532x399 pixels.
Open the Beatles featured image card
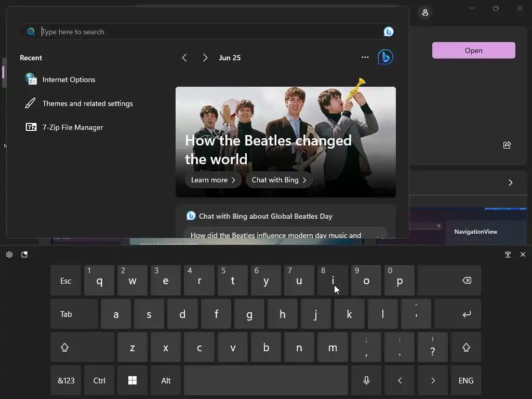[x=286, y=142]
